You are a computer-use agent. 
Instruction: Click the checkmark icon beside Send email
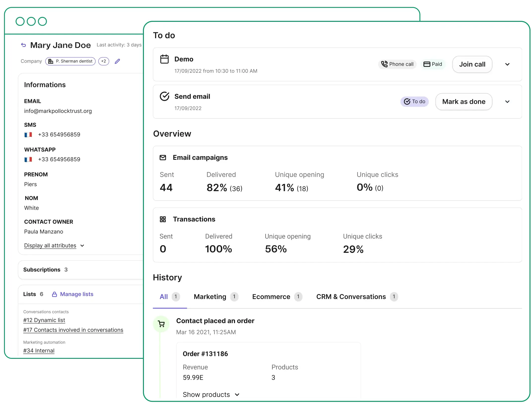click(165, 96)
